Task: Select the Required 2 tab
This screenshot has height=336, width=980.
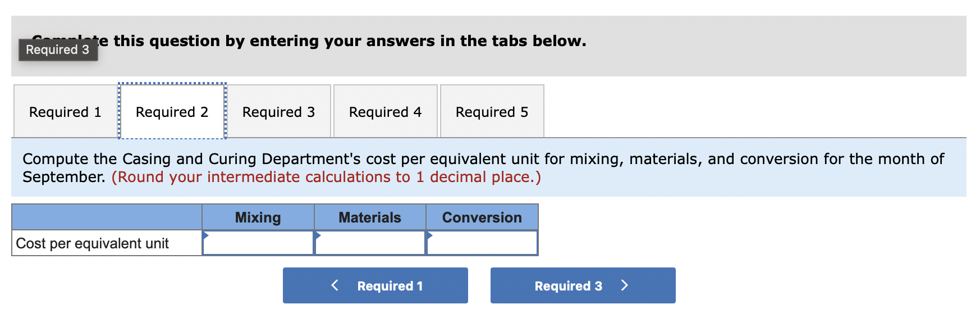Action: [x=171, y=111]
